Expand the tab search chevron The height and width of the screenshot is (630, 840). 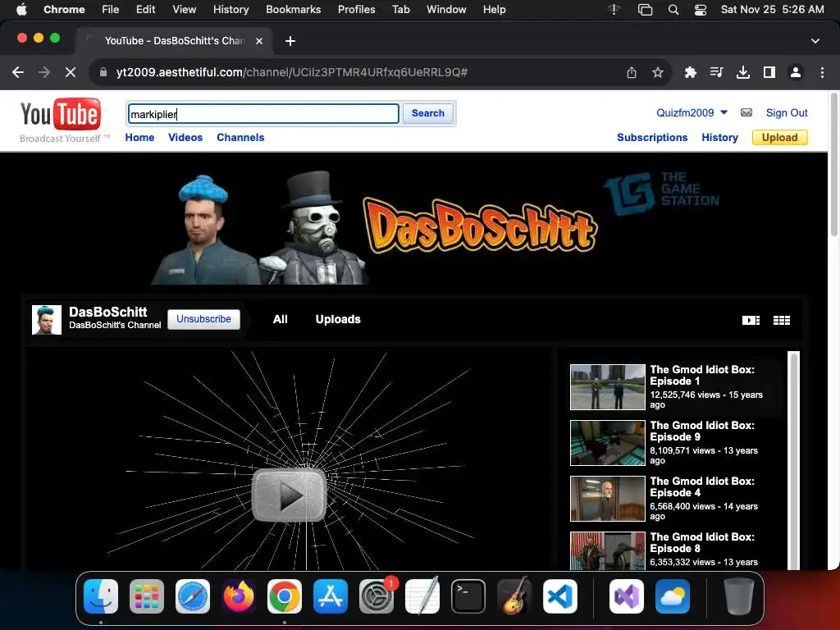click(x=815, y=41)
